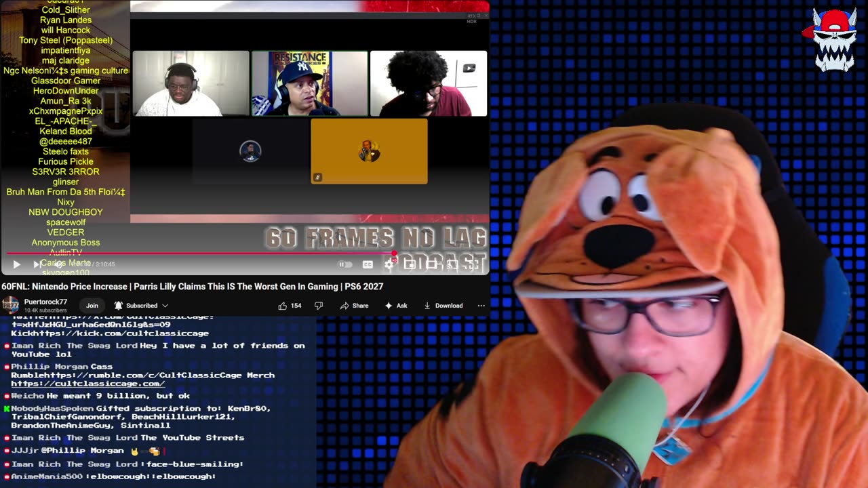Viewport: 868px width, 488px height.
Task: Click the '@deeeee487' name in the list
Action: coord(66,142)
